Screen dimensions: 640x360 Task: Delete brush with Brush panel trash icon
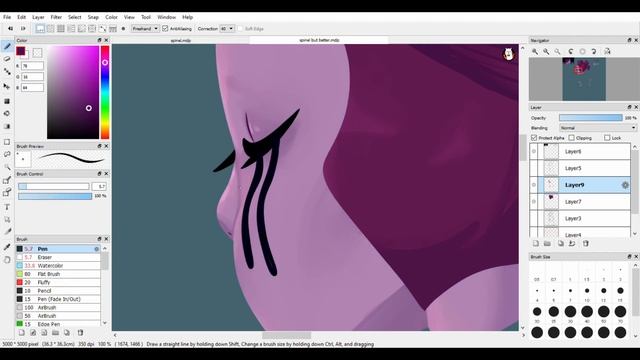coord(80,333)
